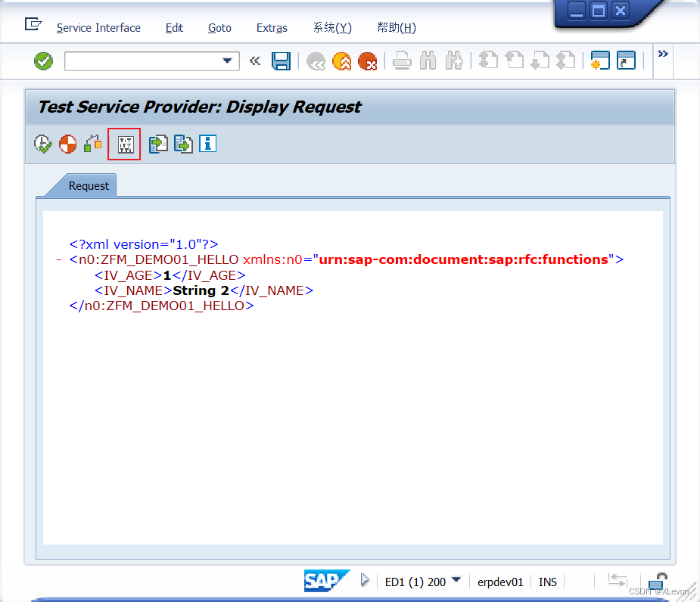
Task: Open a new SAP session via the toolbar icon
Action: (600, 61)
